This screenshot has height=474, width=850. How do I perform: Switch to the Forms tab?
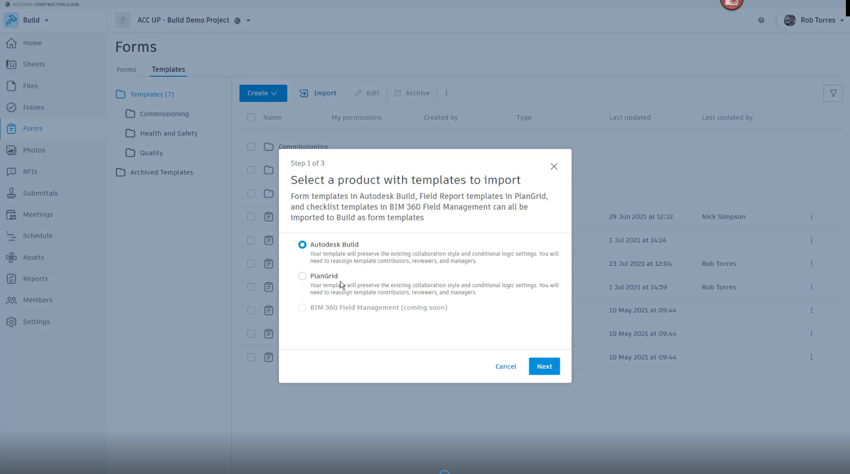click(x=126, y=69)
